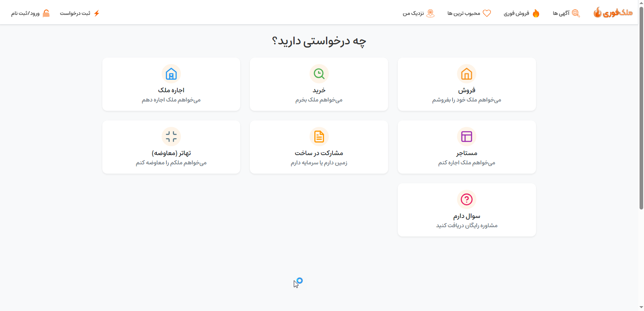The image size is (644, 311).
Task: Open the نزدیک من menu link
Action: tap(413, 13)
